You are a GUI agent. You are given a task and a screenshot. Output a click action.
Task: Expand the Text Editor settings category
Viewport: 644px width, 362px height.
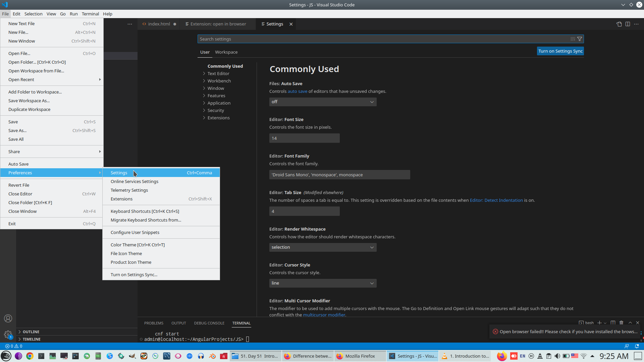tap(218, 73)
